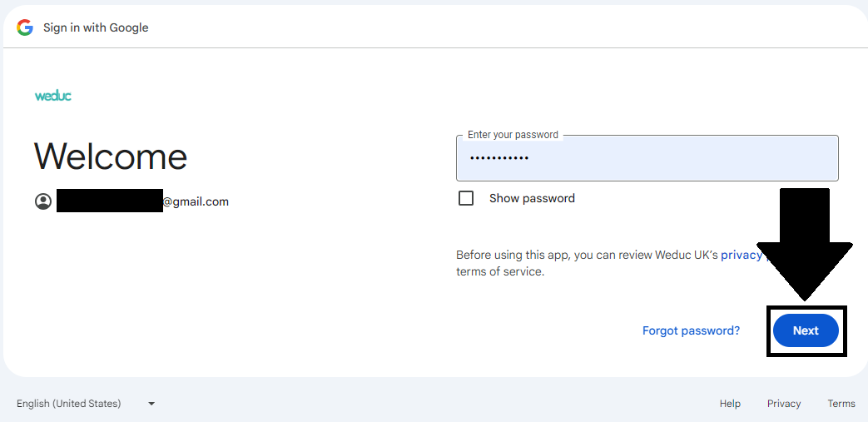This screenshot has height=422, width=868.
Task: Click the "Show password" label text
Action: 532,198
